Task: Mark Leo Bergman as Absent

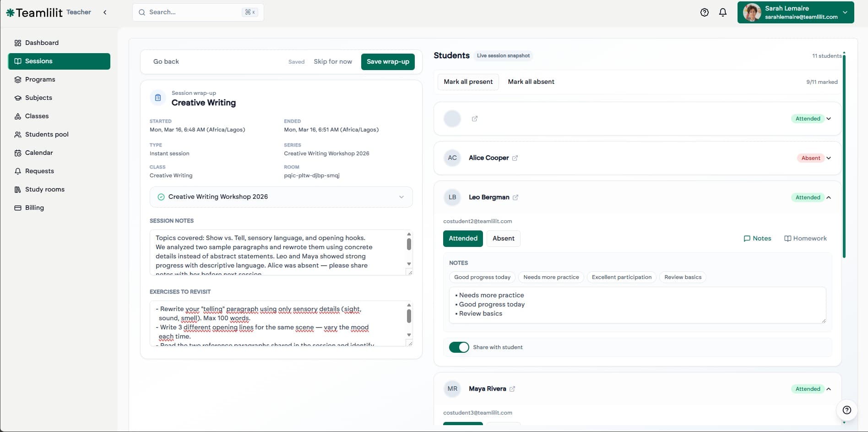Action: [x=503, y=239]
